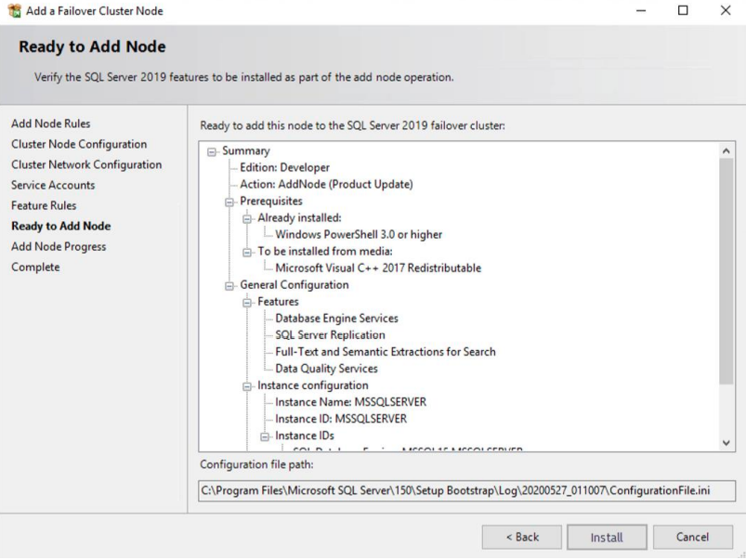Select the Already installed: label
The height and width of the screenshot is (560, 746).
pyautogui.click(x=300, y=218)
